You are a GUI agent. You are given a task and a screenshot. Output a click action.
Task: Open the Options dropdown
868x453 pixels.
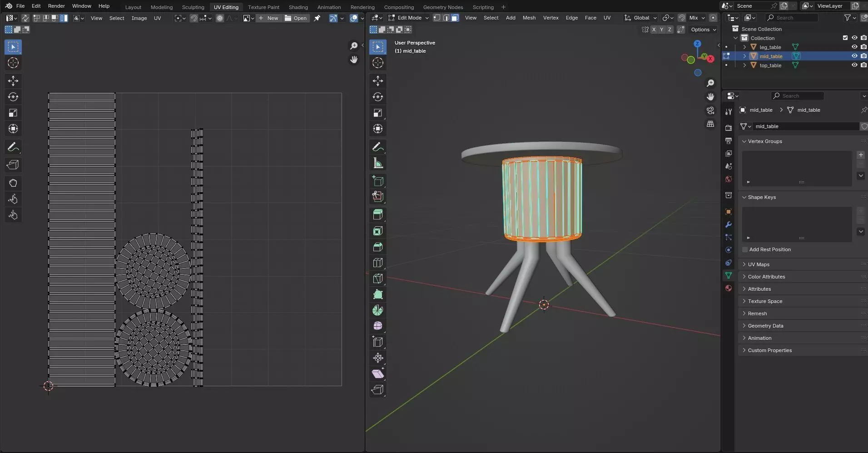click(x=703, y=30)
